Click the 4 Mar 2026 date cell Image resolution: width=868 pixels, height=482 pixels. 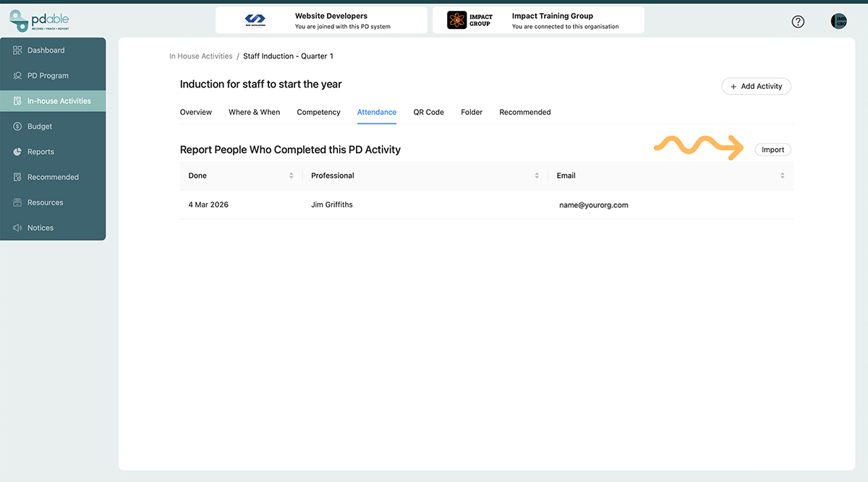(x=208, y=205)
